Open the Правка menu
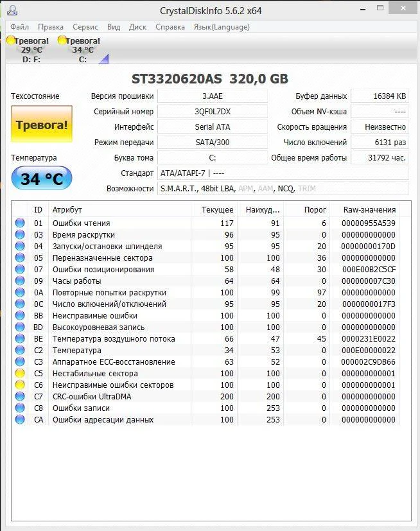Screen dimensions: 420x531 pos(51,27)
